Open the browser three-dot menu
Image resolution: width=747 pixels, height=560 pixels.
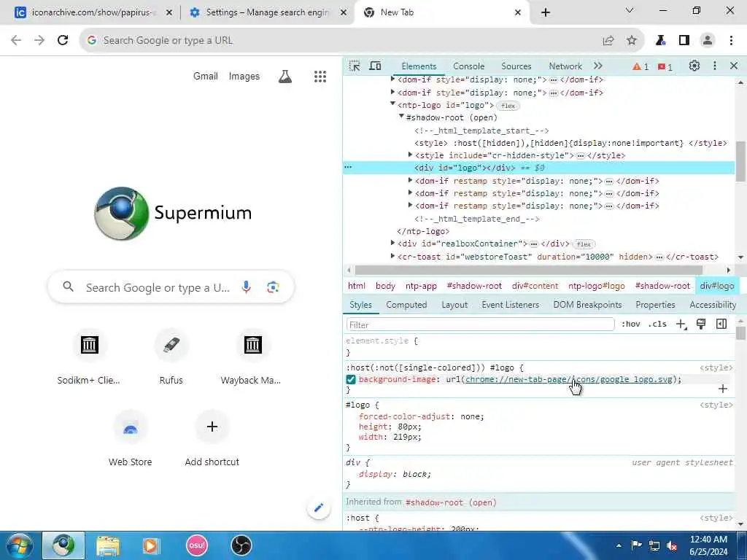(731, 41)
